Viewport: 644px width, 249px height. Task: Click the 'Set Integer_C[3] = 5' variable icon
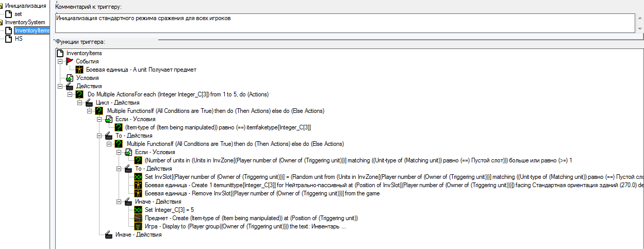click(139, 210)
